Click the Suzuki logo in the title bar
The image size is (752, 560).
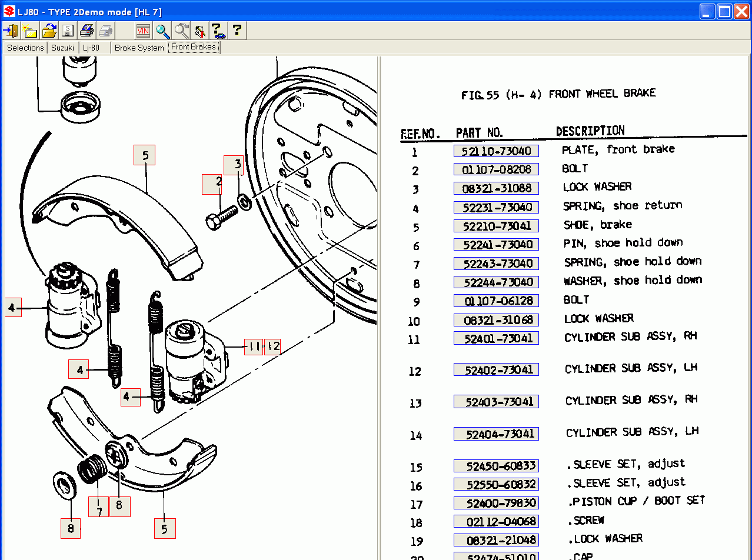click(x=9, y=12)
